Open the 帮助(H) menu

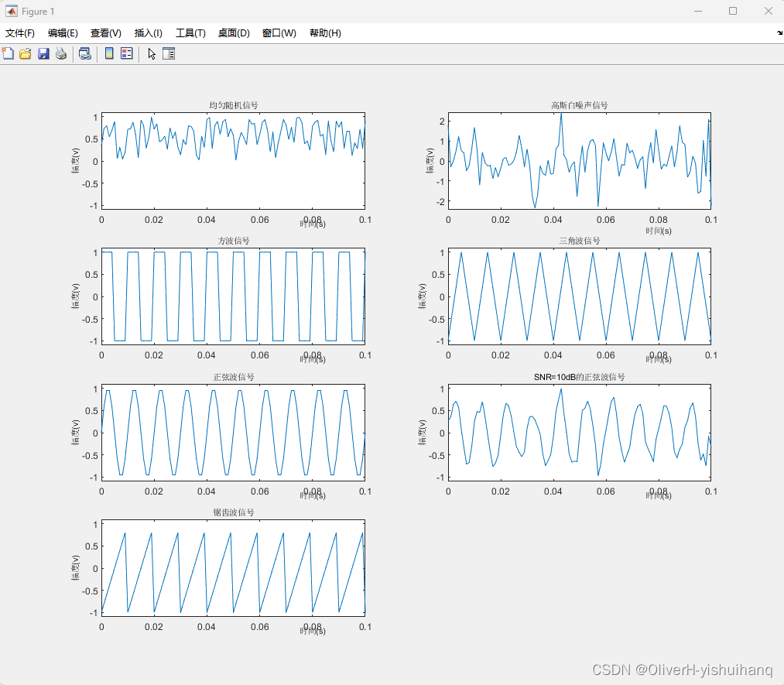click(x=325, y=33)
